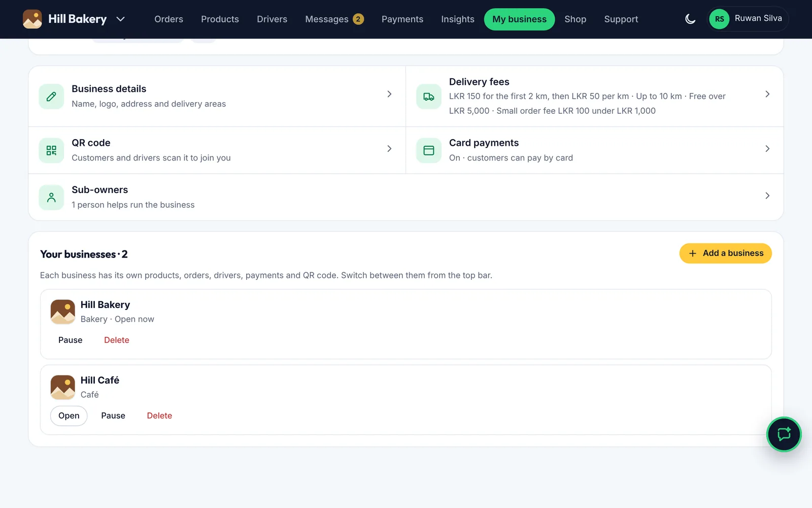Screen dimensions: 812x508
Task: Open the chat assistant floating icon
Action: point(784,434)
